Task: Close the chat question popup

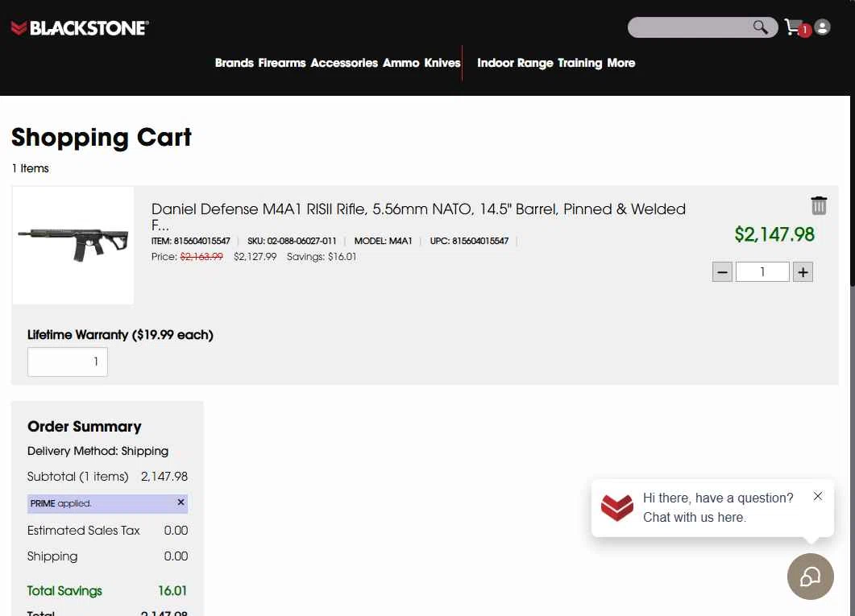Action: (x=817, y=496)
